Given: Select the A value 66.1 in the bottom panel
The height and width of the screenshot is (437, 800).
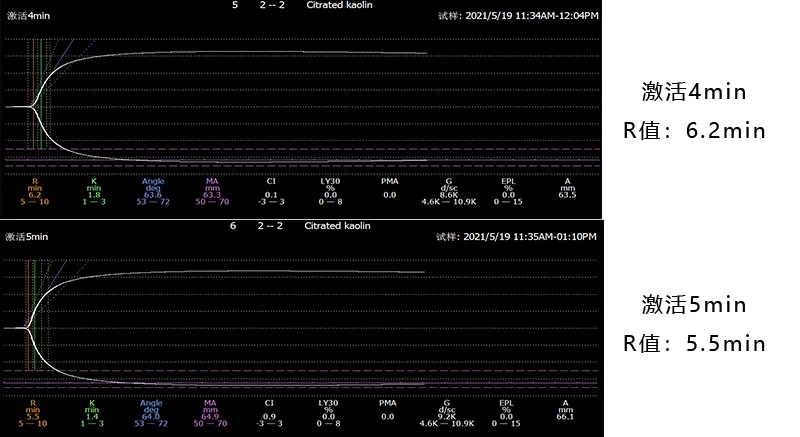Looking at the screenshot, I should click(565, 416).
